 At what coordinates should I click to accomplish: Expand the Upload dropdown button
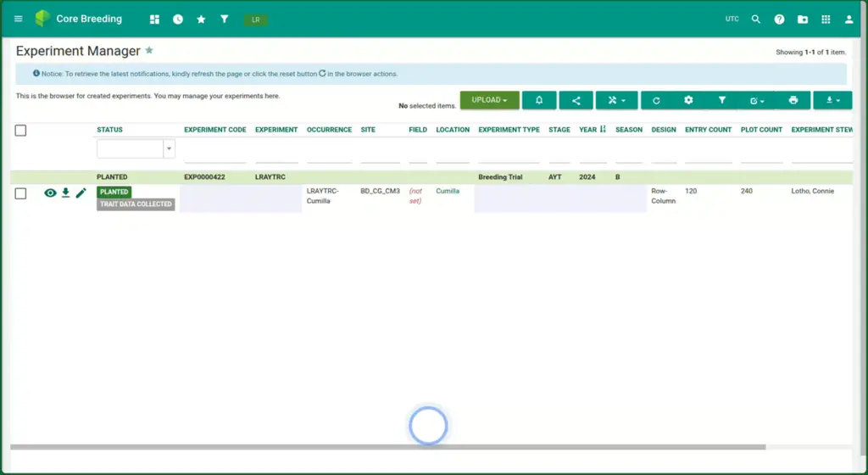(x=489, y=100)
